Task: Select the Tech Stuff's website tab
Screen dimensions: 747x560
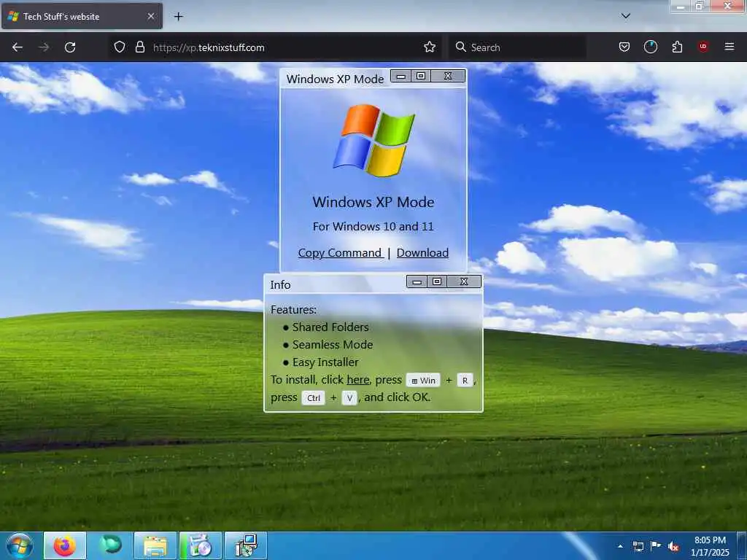Action: click(82, 16)
